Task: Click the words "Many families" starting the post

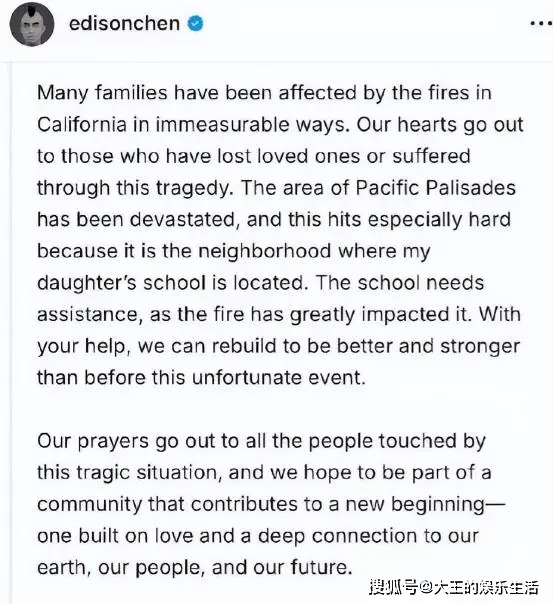Action: tap(102, 94)
